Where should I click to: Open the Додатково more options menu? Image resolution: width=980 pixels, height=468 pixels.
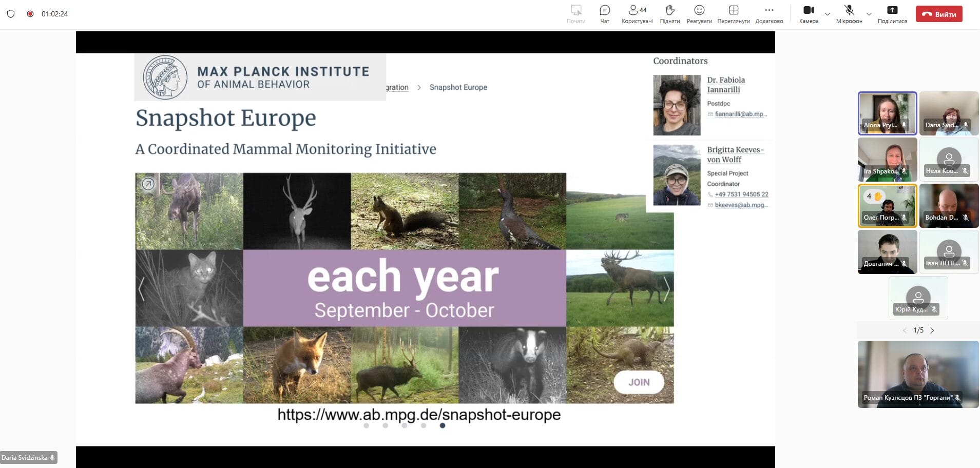(768, 11)
